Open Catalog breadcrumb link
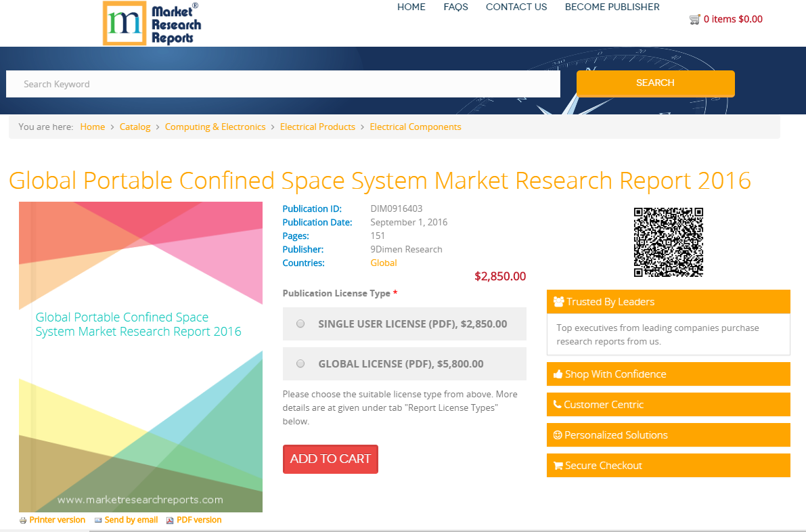Screen dimensions: 806x532 click(x=135, y=127)
